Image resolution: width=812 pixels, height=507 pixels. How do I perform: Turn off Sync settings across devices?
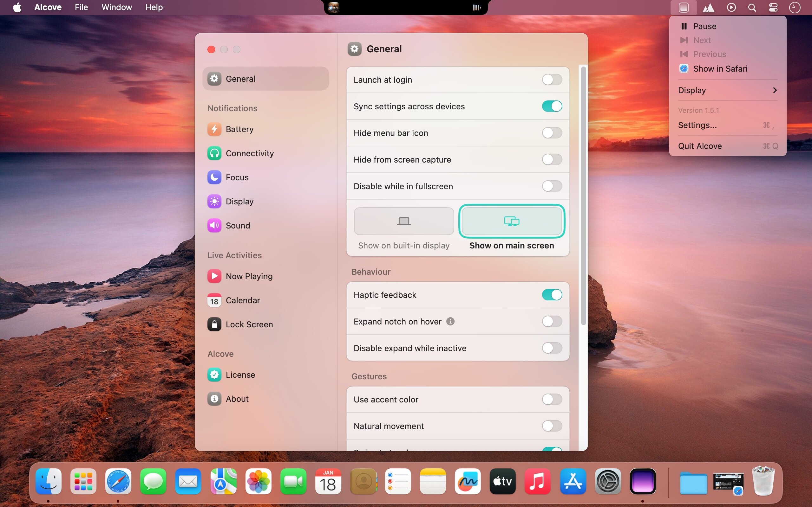point(552,106)
